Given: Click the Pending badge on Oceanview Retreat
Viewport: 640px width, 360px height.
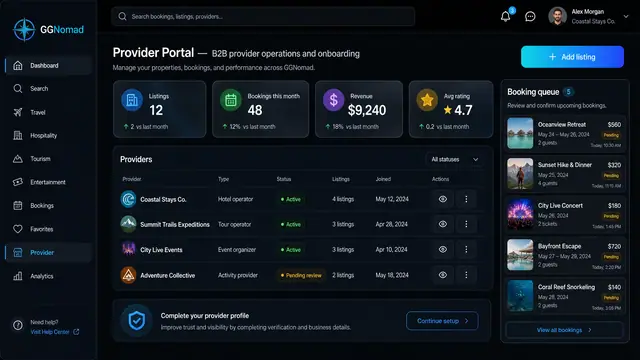Looking at the screenshot, I should 611,135.
